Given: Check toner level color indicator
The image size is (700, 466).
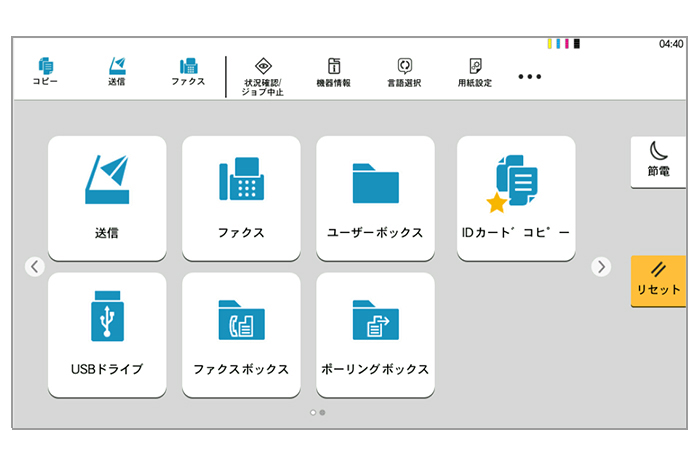Looking at the screenshot, I should point(563,44).
